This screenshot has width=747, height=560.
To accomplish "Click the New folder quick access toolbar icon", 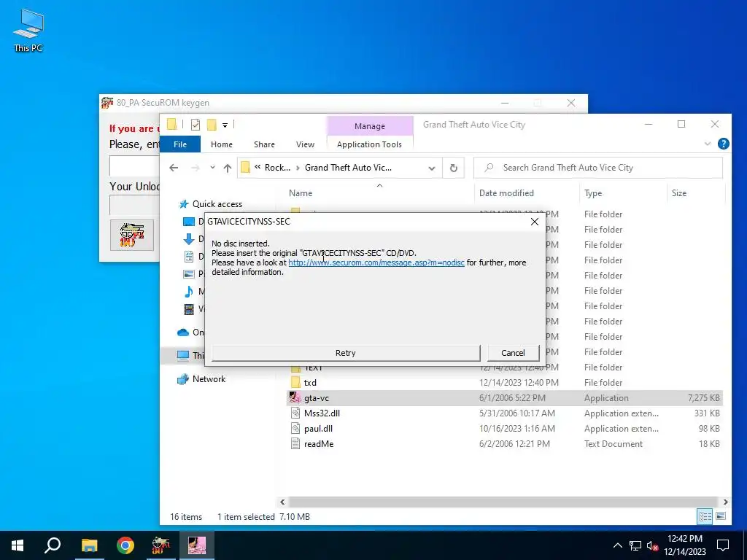I will (x=212, y=125).
